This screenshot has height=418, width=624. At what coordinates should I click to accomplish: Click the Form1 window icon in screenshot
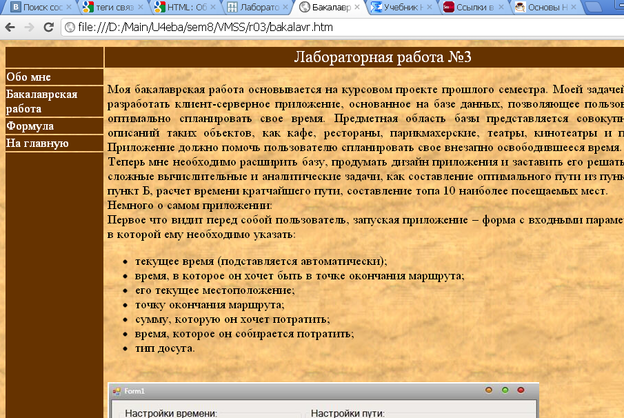(x=117, y=391)
